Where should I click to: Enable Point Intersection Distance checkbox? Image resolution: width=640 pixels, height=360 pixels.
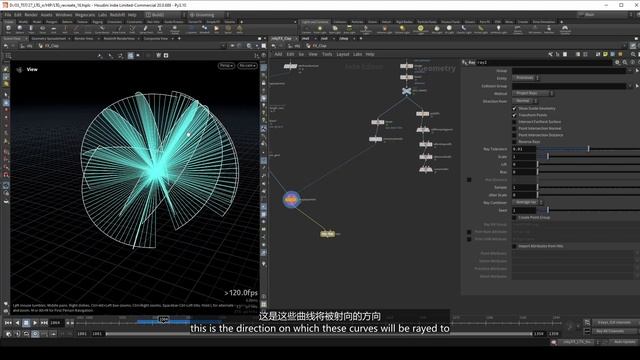click(x=514, y=135)
